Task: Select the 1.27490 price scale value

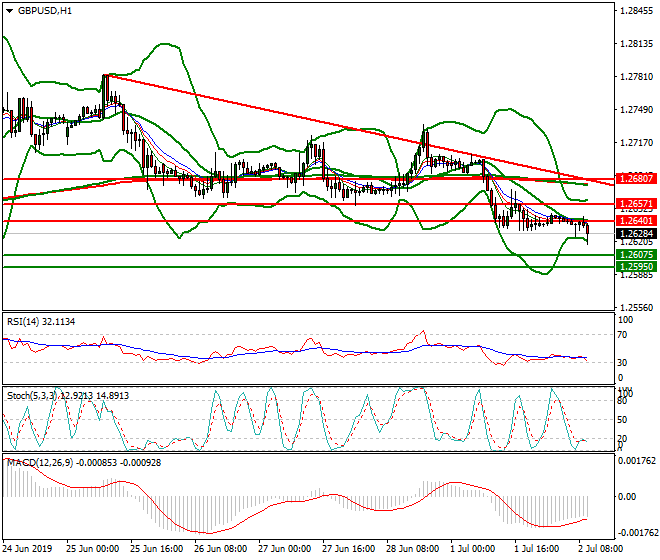Action: pyautogui.click(x=637, y=110)
